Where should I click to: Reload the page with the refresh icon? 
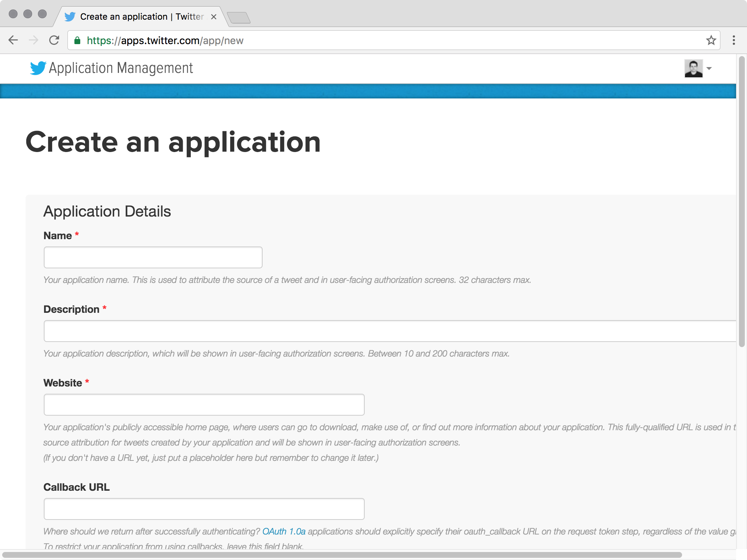click(x=54, y=40)
